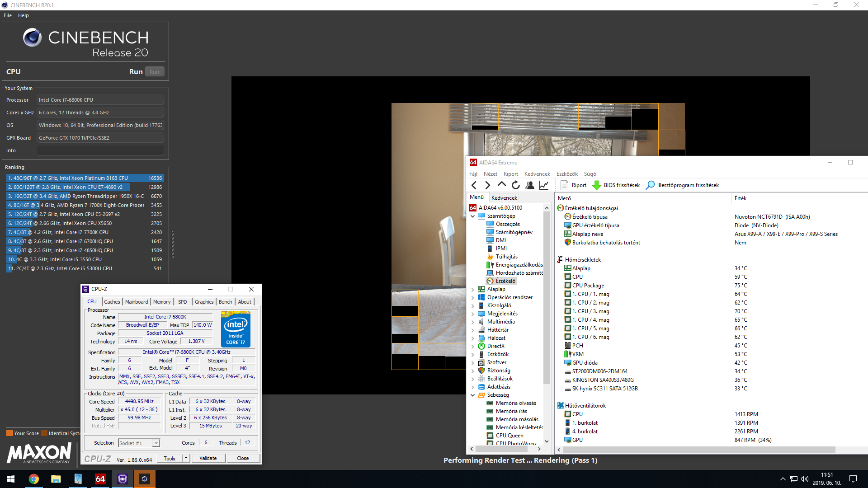Switch to CPU-Z Bench tab
This screenshot has height=488, width=868.
coord(225,302)
